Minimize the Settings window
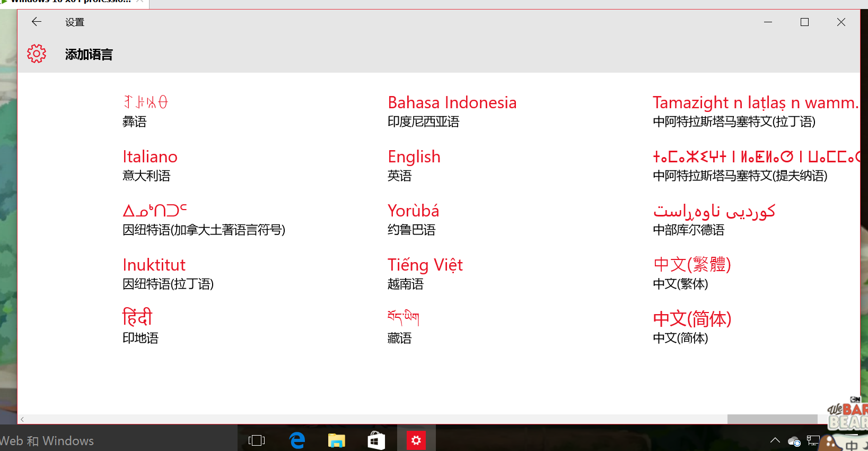 coord(768,22)
